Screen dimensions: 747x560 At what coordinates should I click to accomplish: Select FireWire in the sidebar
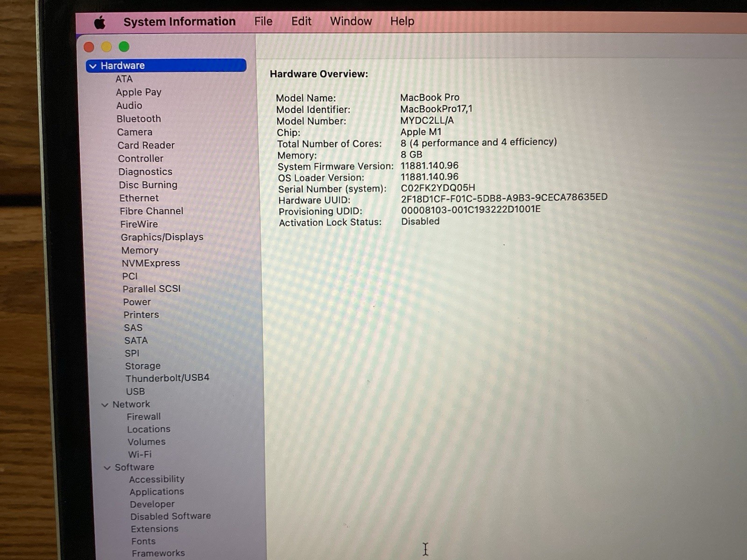tap(139, 224)
